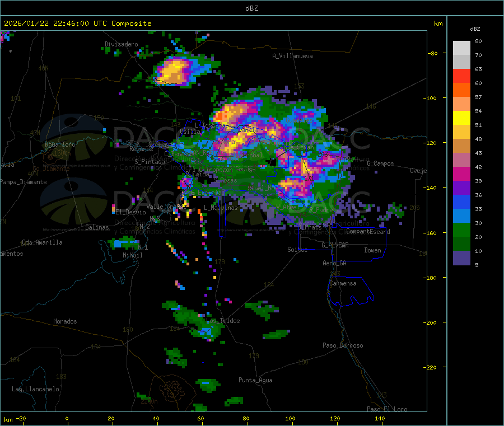Click the Lag.Llancanelo location label

pyautogui.click(x=35, y=389)
